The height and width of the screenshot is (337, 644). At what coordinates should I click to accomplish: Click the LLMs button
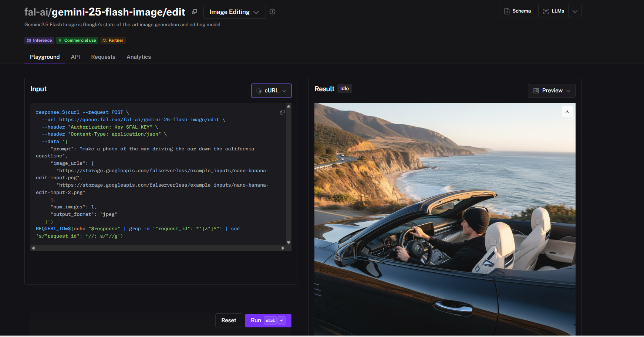(553, 11)
